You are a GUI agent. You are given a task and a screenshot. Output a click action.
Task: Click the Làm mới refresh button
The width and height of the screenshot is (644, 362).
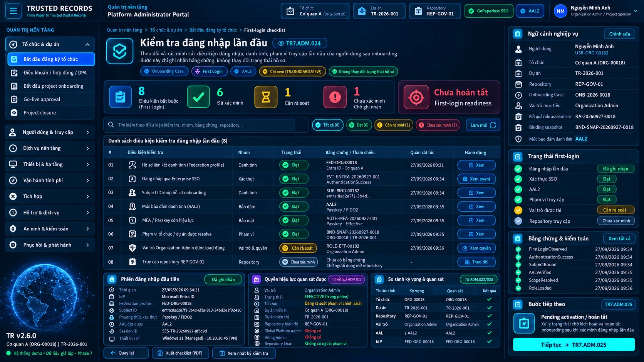[x=483, y=125]
